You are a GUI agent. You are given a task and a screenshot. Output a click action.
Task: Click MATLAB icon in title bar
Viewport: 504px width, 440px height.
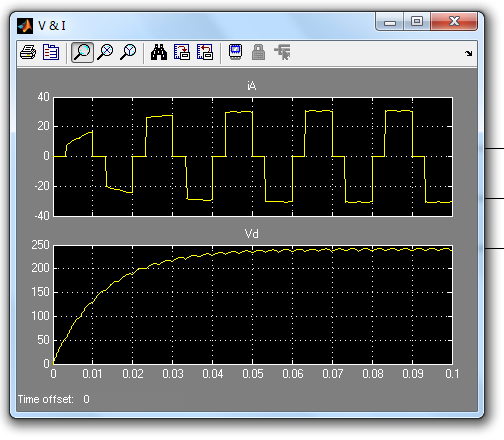click(x=25, y=26)
